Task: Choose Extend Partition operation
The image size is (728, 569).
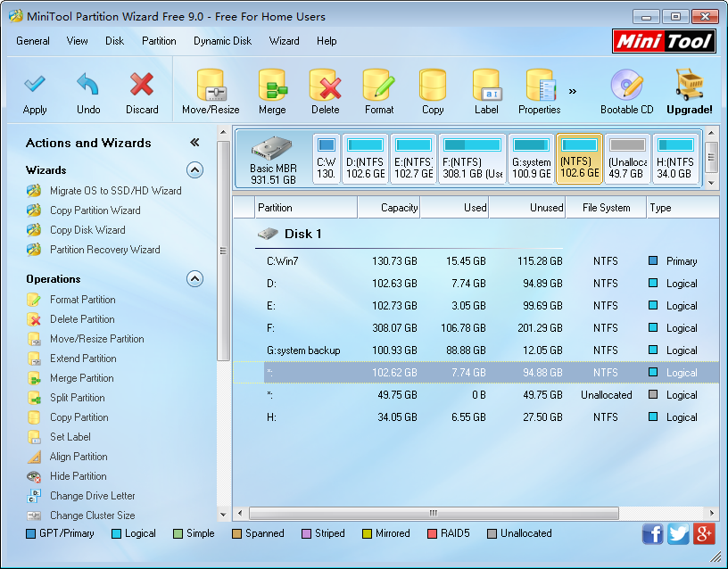Action: pos(83,359)
